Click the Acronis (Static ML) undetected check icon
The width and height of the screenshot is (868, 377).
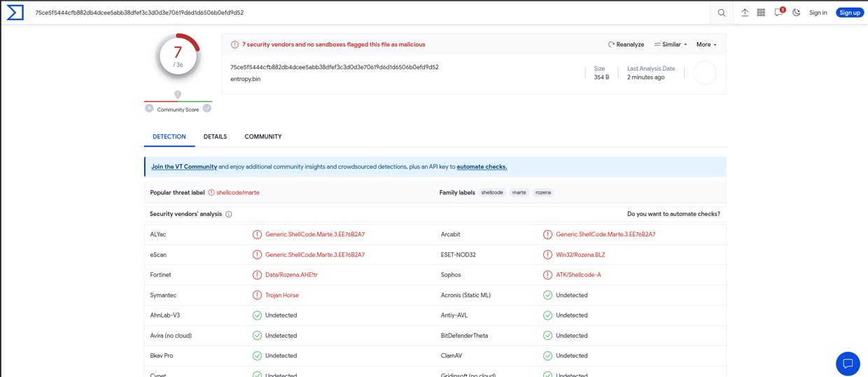(x=547, y=295)
